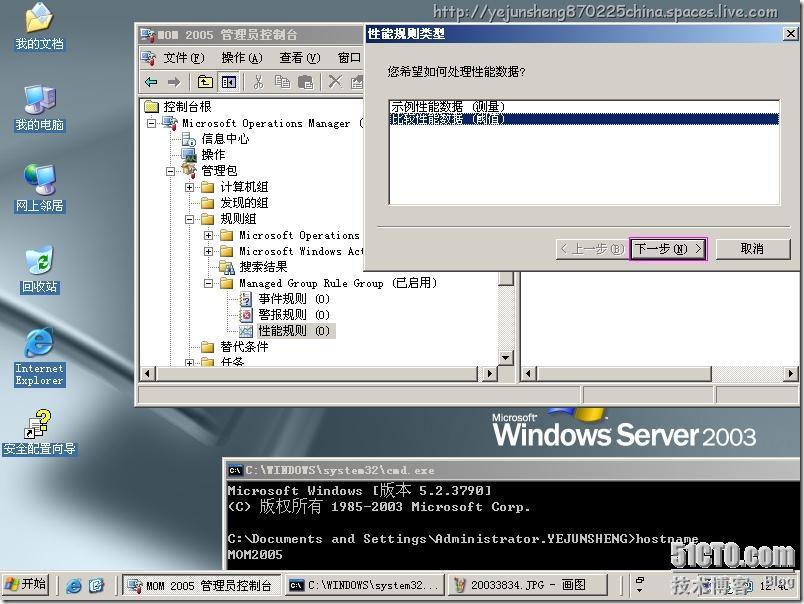Click the Paste toolbar icon
Viewport: 804px width, 604px height.
pos(306,82)
